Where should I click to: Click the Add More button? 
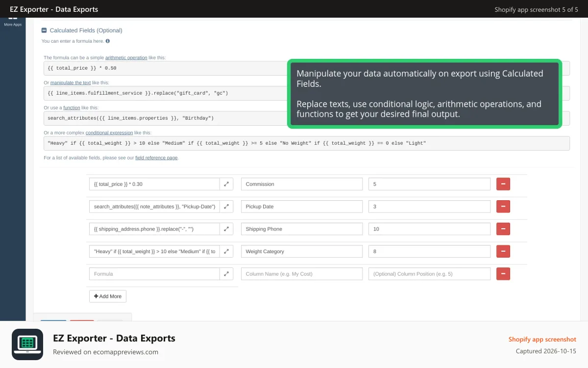[x=108, y=296]
